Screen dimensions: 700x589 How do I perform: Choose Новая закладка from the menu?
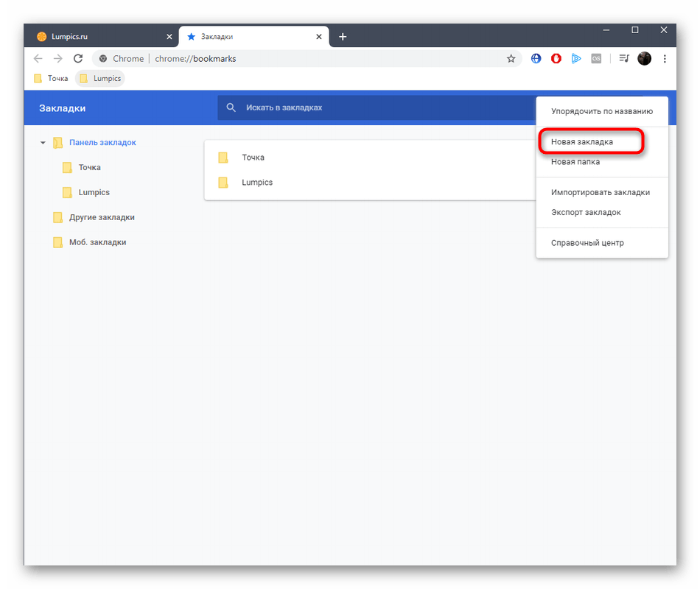602,142
